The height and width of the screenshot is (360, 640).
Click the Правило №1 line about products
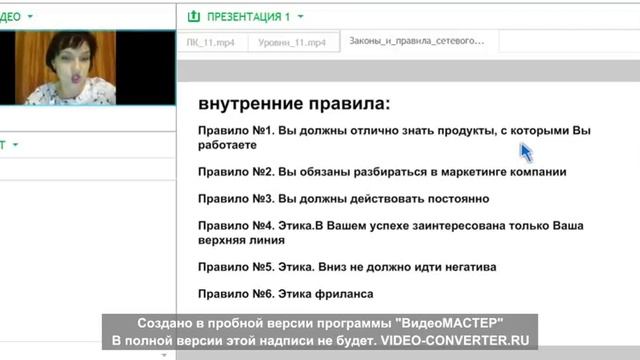[394, 138]
